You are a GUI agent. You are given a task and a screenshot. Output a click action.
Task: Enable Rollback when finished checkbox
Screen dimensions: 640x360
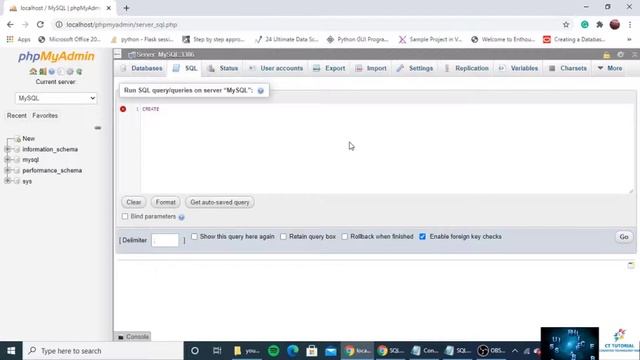[x=344, y=237]
